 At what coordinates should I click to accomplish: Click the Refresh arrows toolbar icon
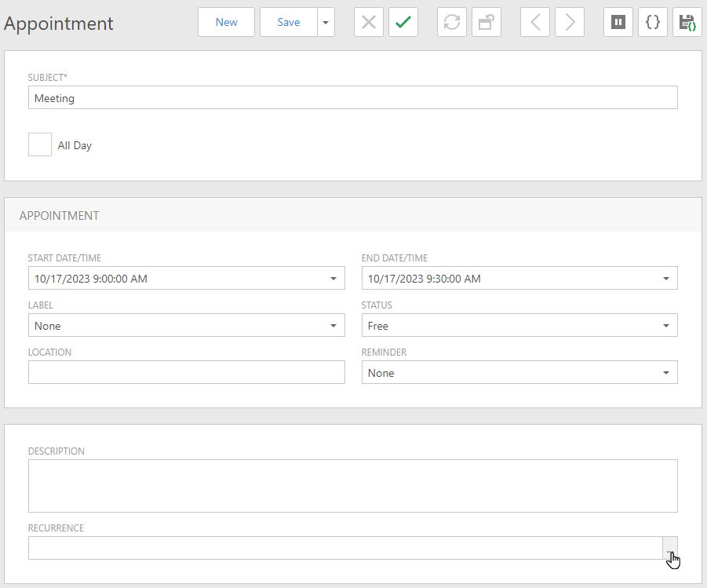[452, 22]
